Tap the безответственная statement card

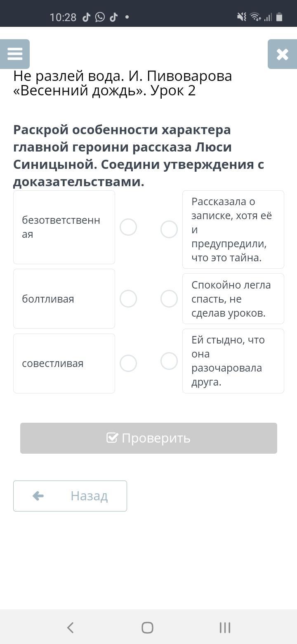click(64, 227)
